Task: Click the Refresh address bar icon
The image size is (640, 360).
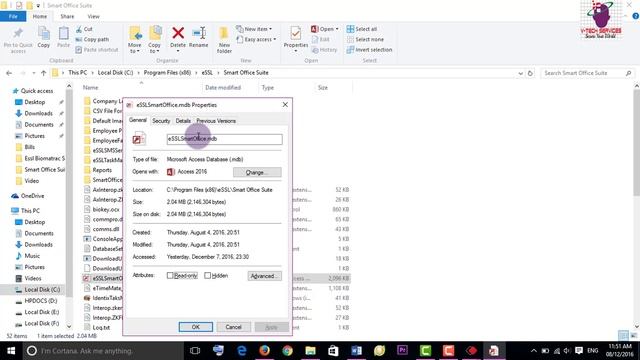Action: pos(530,73)
